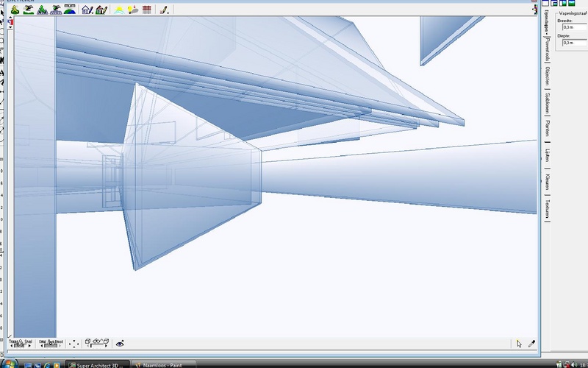The width and height of the screenshot is (588, 368).
Task: Select the satellite over globe view icon
Action: pyautogui.click(x=70, y=10)
